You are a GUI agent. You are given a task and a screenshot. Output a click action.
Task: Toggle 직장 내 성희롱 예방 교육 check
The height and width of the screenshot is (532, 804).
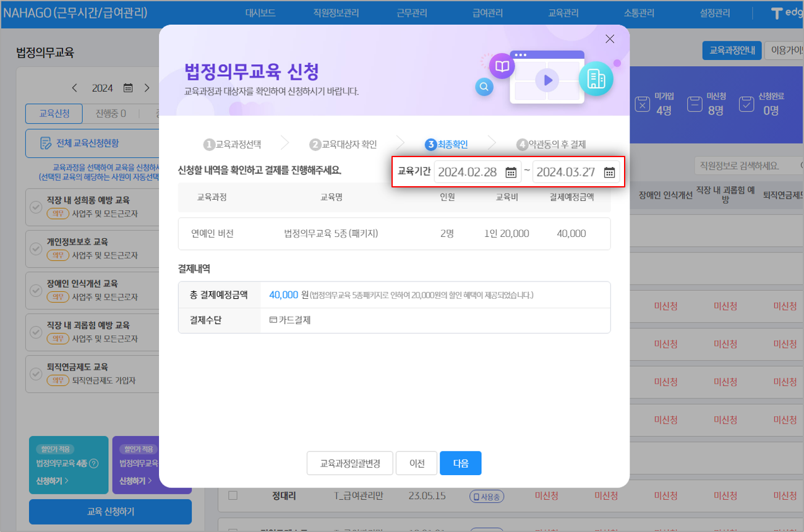point(36,207)
